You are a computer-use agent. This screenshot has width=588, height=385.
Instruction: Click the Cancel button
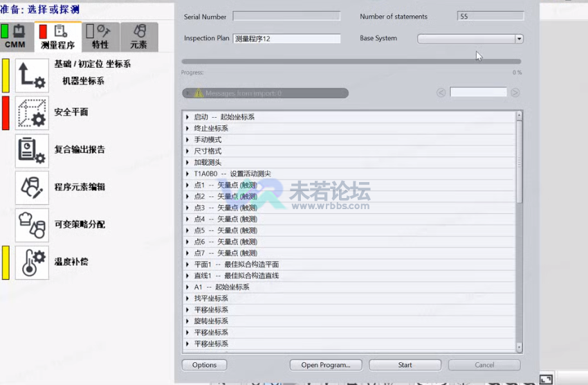[x=484, y=365]
